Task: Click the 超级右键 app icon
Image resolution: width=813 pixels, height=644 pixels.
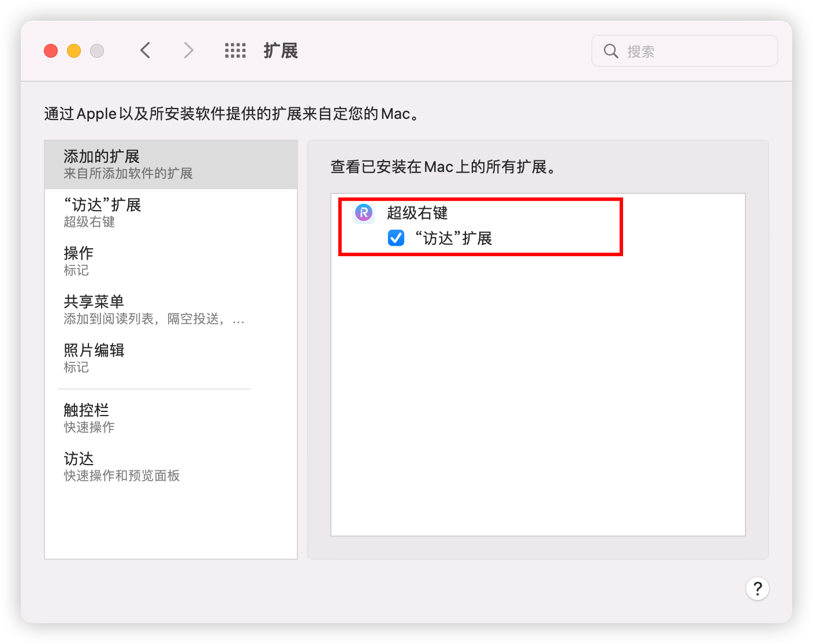Action: (364, 213)
